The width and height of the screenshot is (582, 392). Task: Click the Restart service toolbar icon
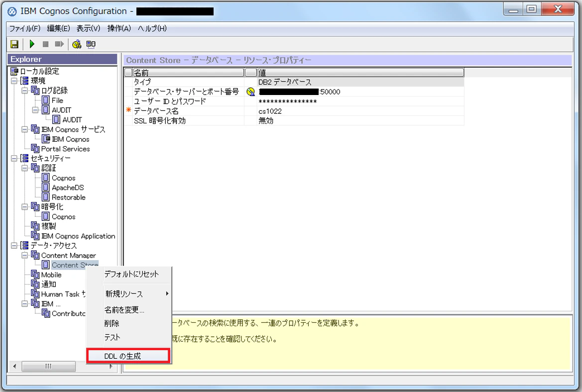pyautogui.click(x=59, y=44)
